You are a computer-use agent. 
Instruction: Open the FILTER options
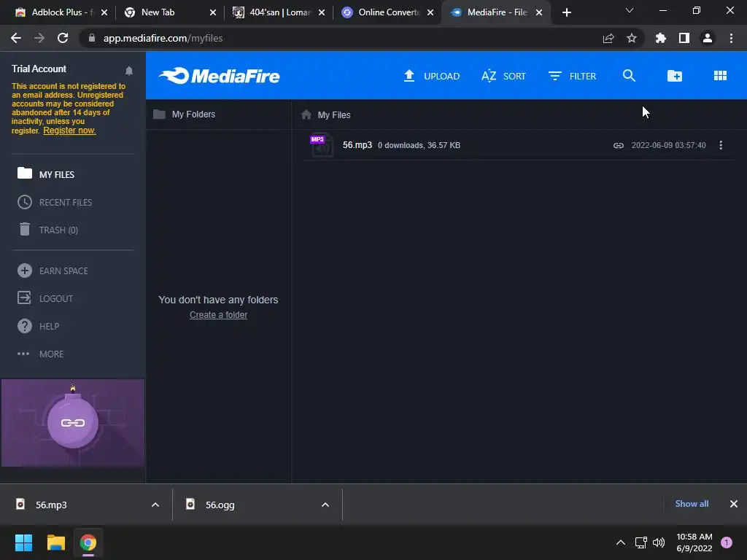(572, 76)
